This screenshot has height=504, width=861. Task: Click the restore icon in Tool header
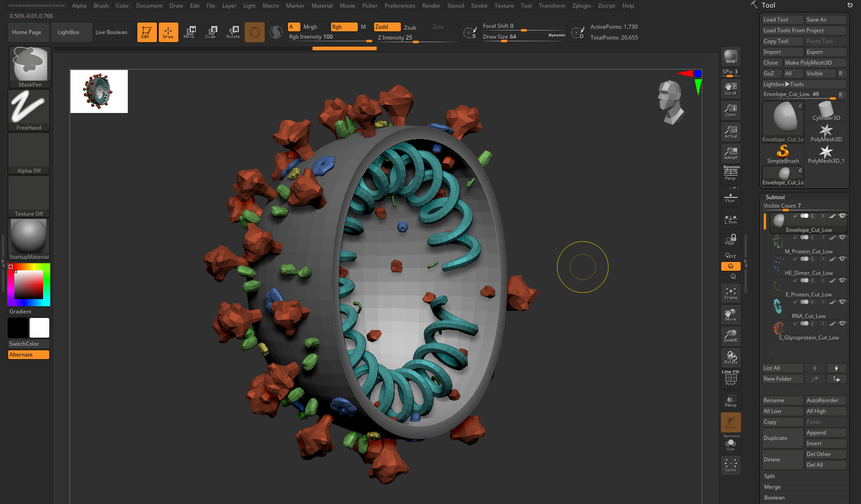850,5
